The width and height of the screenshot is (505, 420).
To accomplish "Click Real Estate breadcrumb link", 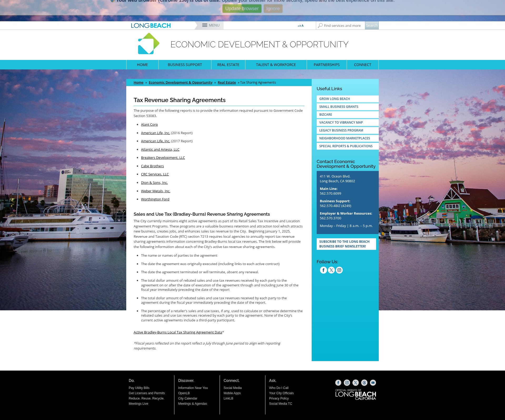I will click(x=227, y=83).
